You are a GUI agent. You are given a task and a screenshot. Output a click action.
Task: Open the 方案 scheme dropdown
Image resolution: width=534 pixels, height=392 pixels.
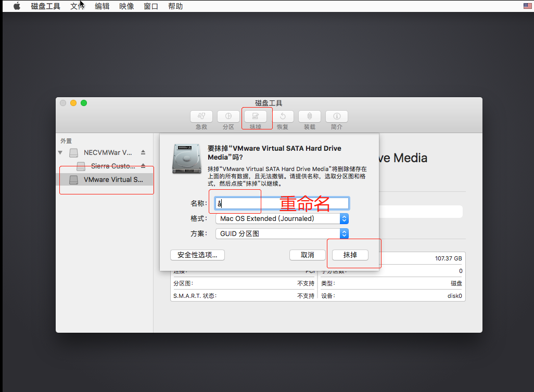pos(282,234)
